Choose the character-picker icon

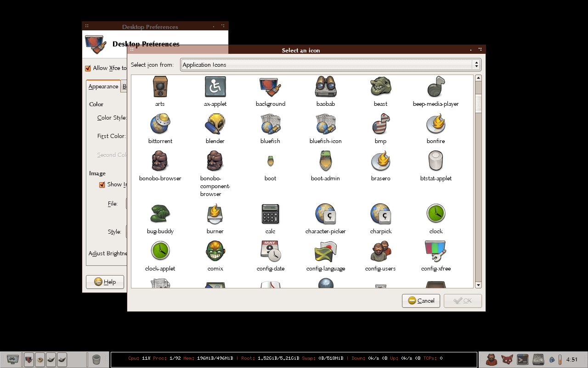tap(325, 214)
